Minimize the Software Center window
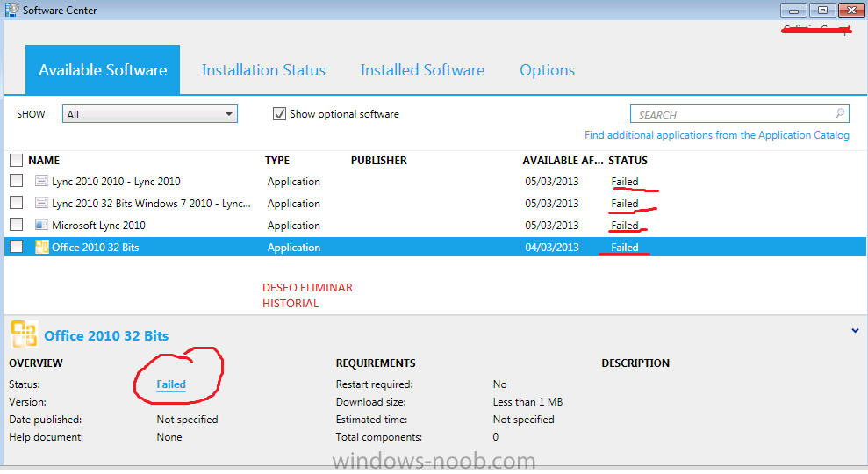868x474 pixels. coord(793,11)
